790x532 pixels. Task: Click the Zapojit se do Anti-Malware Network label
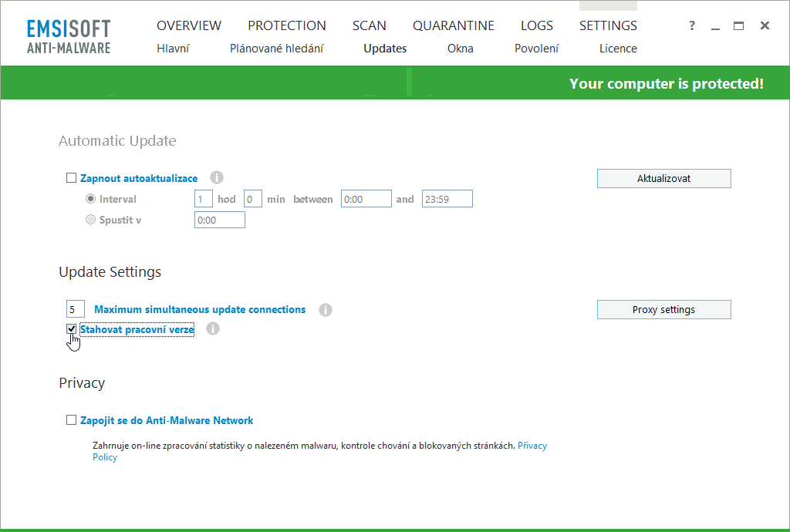(x=167, y=420)
